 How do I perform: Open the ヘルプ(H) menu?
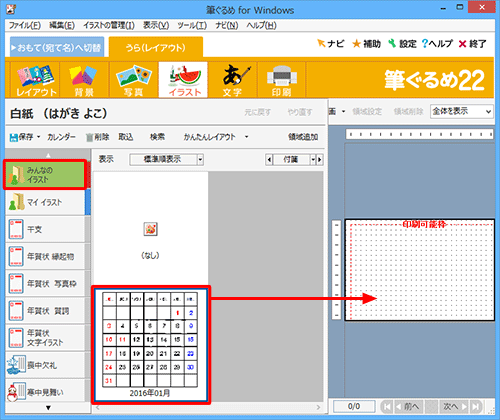(262, 26)
